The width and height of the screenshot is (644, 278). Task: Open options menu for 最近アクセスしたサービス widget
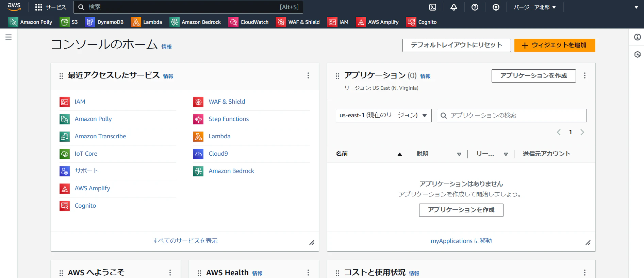[308, 75]
